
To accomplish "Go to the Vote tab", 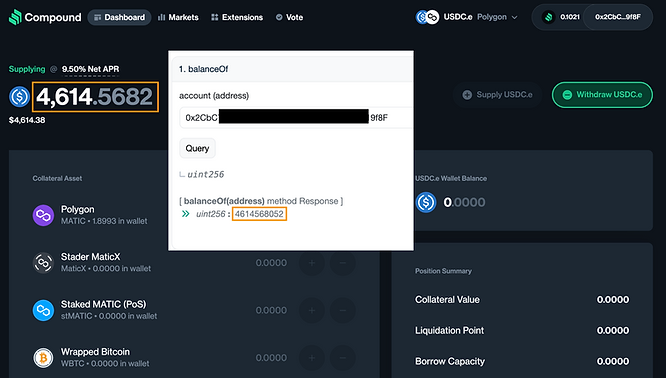I will (x=289, y=17).
